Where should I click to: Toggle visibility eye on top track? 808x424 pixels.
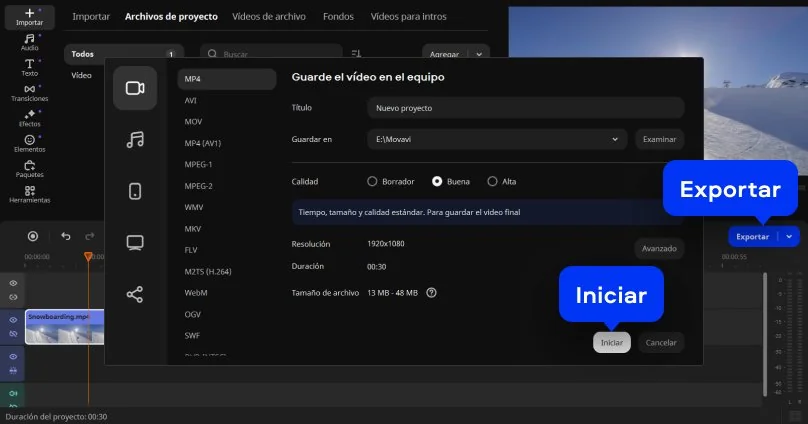pos(14,283)
